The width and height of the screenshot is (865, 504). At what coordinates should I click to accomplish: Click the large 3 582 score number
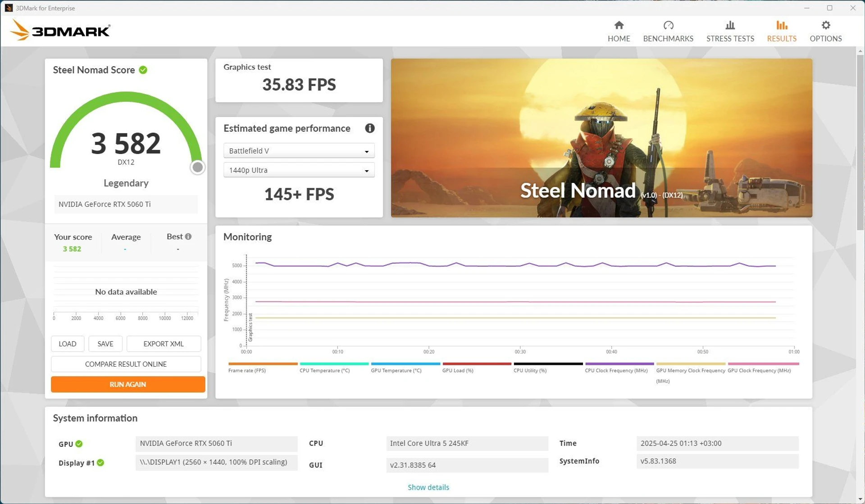coord(126,144)
